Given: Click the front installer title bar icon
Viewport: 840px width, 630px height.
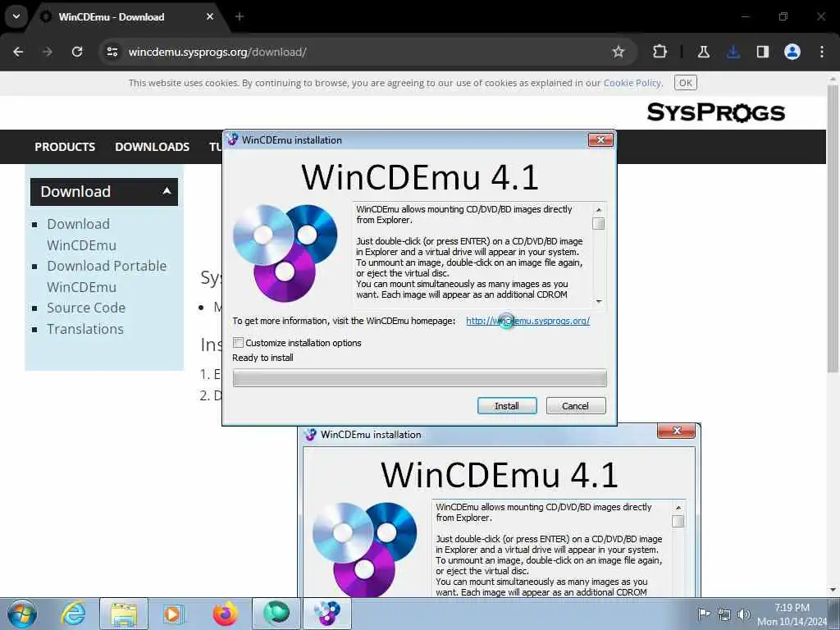Looking at the screenshot, I should (x=232, y=139).
